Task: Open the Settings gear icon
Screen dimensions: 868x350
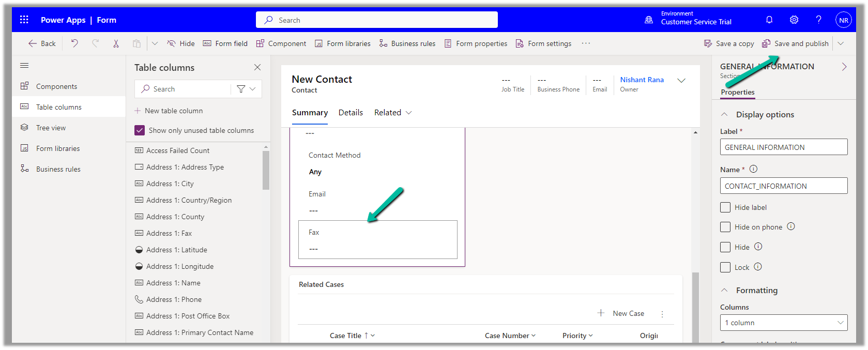Action: pos(794,20)
